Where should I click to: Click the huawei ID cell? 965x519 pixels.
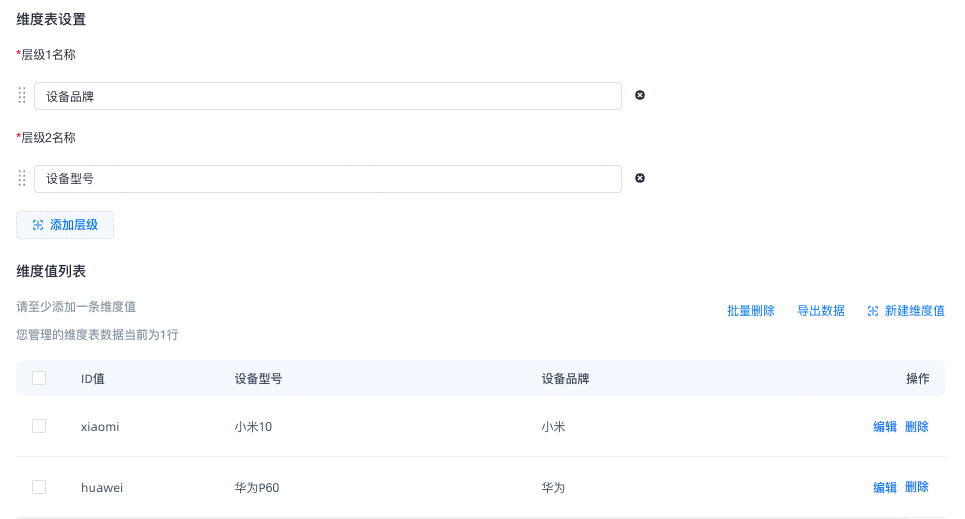coord(102,488)
